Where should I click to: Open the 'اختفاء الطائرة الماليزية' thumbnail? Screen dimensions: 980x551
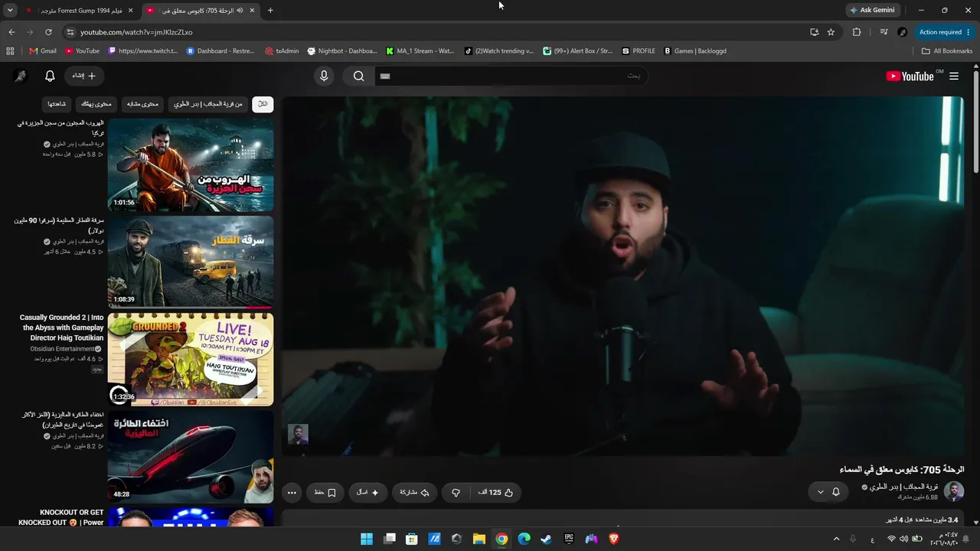(x=191, y=456)
